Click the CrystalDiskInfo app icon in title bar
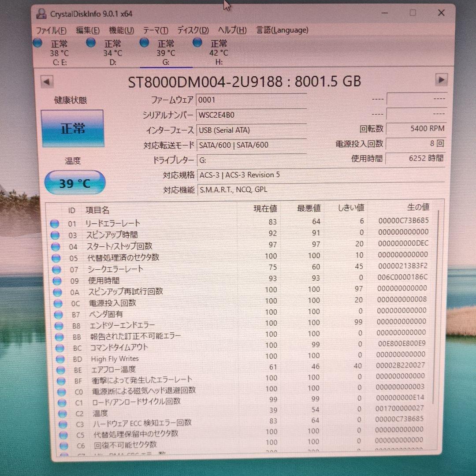 click(x=41, y=14)
